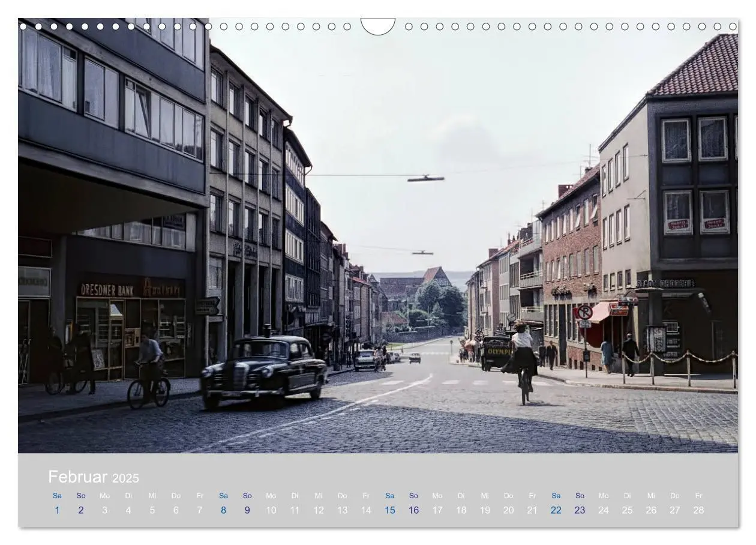Viewport: 756px width, 545px height.
Task: Select day 17 in calendar row
Action: (437, 510)
